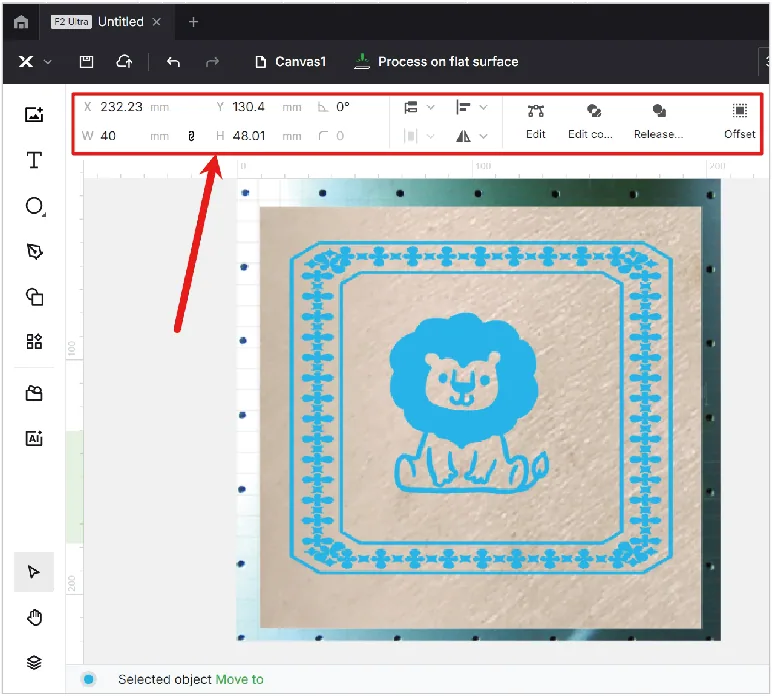Open the AI generation tool

coord(34,438)
